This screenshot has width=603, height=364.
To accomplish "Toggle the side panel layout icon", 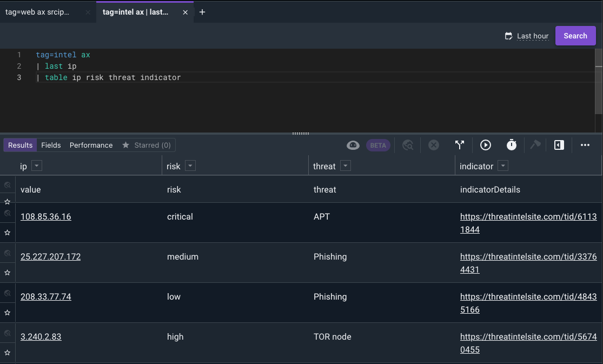I will pyautogui.click(x=559, y=145).
